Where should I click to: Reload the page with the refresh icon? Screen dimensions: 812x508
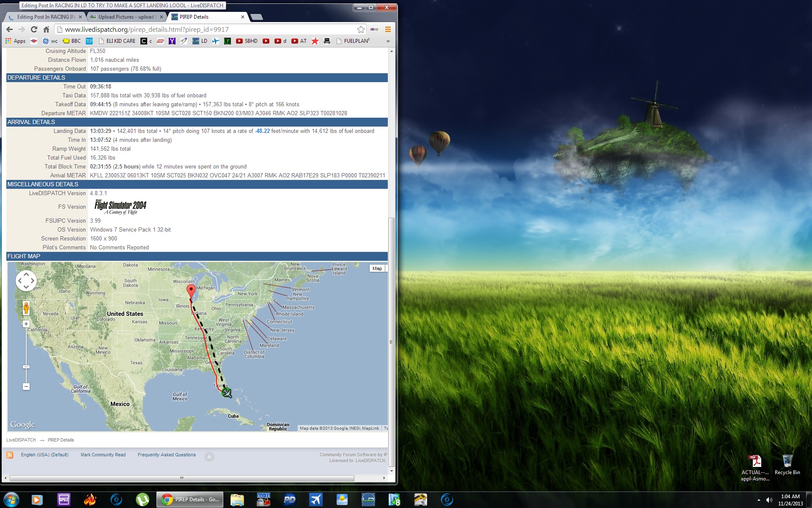click(x=34, y=29)
